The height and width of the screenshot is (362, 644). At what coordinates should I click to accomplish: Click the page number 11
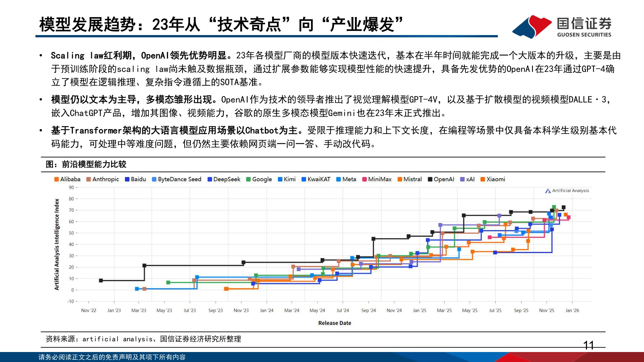coord(589,346)
